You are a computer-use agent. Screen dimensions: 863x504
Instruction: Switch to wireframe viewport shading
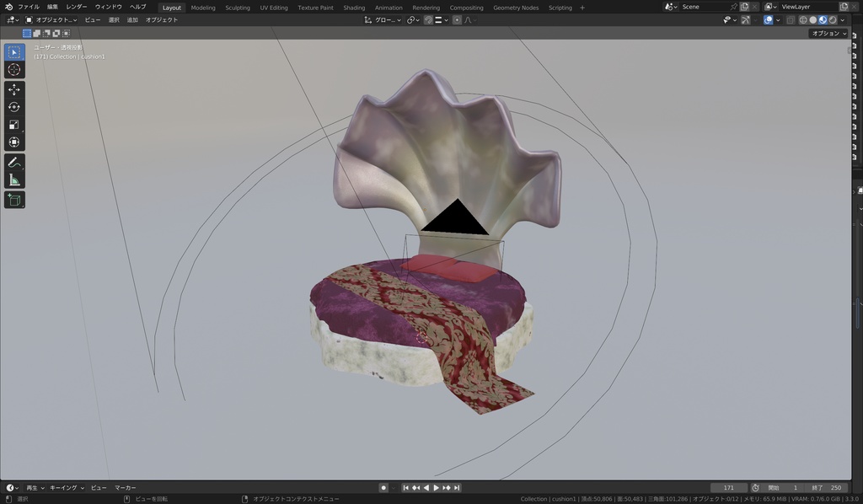(x=803, y=20)
